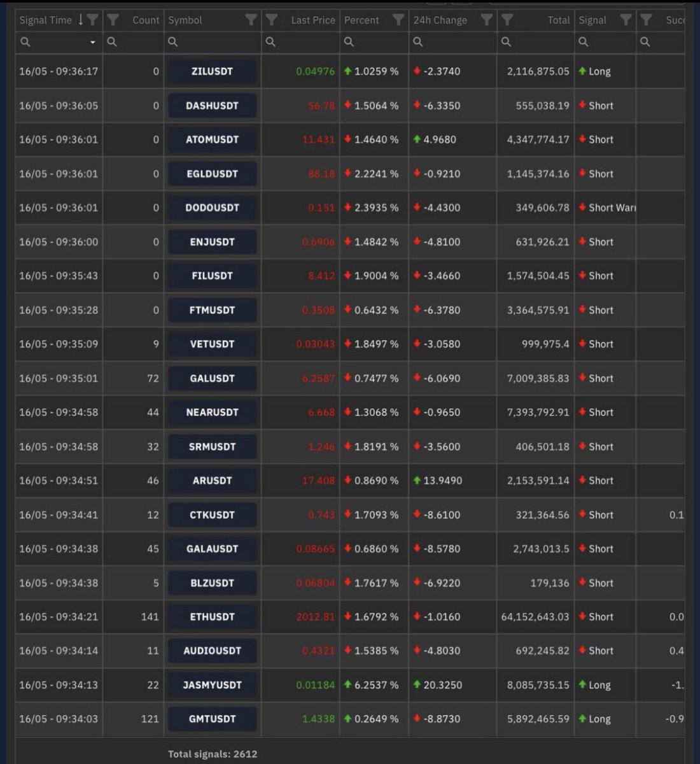
Task: Click the magnifier icon in the Total search field
Action: tap(506, 42)
